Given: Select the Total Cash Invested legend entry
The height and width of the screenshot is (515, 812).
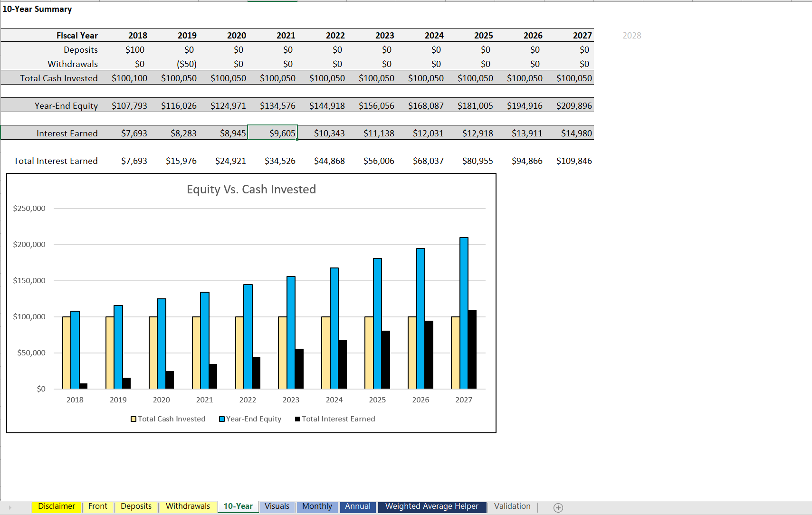Looking at the screenshot, I should (168, 419).
